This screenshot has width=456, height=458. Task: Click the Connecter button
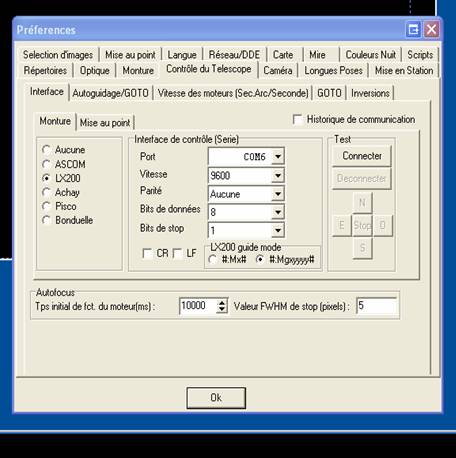[362, 156]
